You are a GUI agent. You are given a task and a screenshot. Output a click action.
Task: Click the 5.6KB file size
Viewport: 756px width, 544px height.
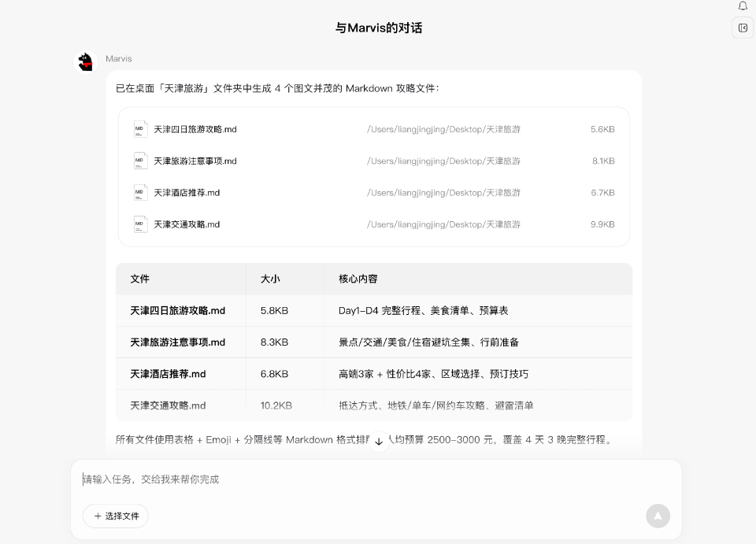602,129
